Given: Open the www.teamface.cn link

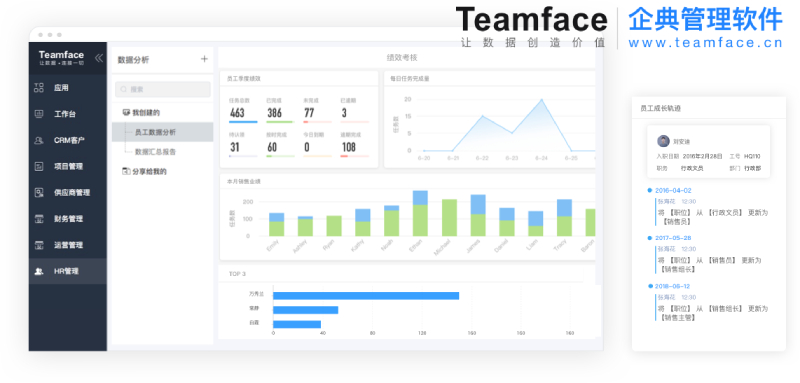Looking at the screenshot, I should pos(705,43).
